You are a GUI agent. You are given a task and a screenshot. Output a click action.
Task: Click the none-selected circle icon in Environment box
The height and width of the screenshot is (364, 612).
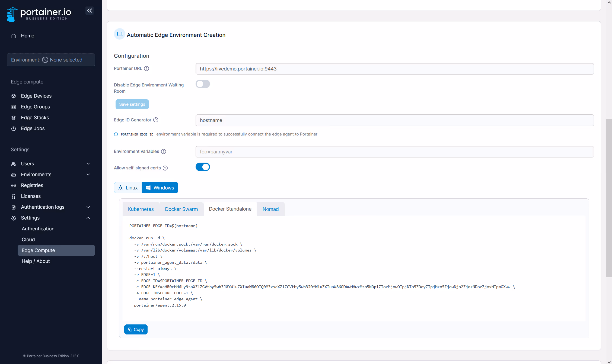[45, 60]
